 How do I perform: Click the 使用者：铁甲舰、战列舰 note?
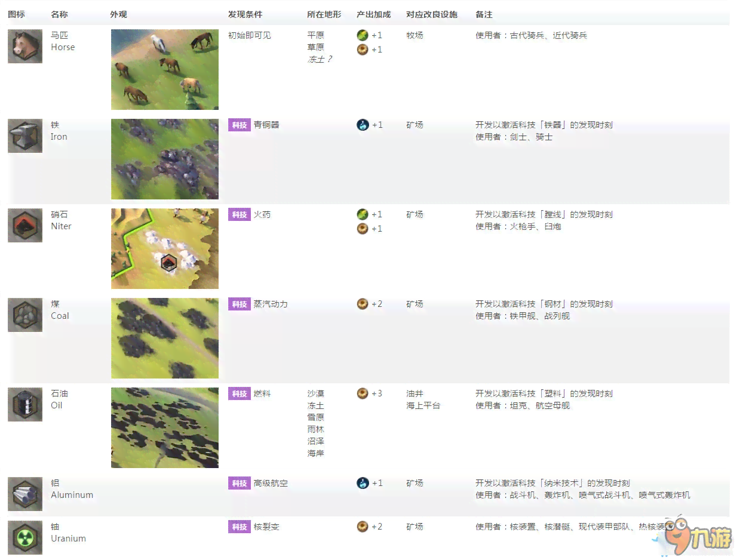coord(523,316)
